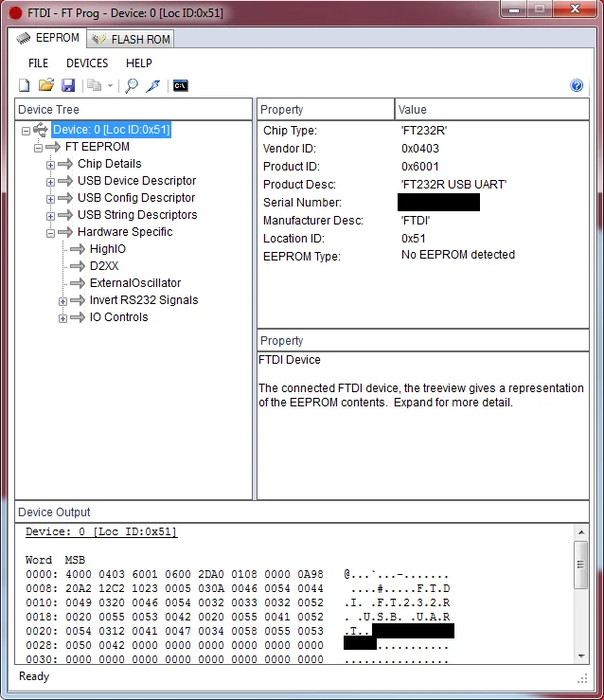Expand the USB Config Descriptor node
This screenshot has width=604, height=700.
click(x=50, y=199)
